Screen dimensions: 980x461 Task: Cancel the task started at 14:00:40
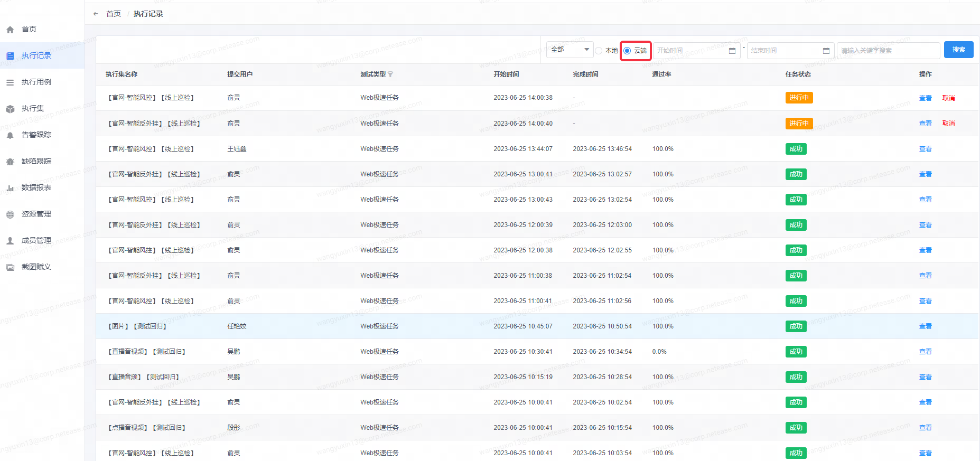tap(949, 124)
